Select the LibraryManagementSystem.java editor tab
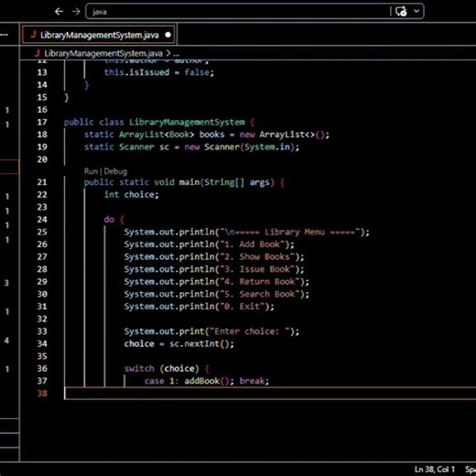The image size is (476, 476). point(99,35)
